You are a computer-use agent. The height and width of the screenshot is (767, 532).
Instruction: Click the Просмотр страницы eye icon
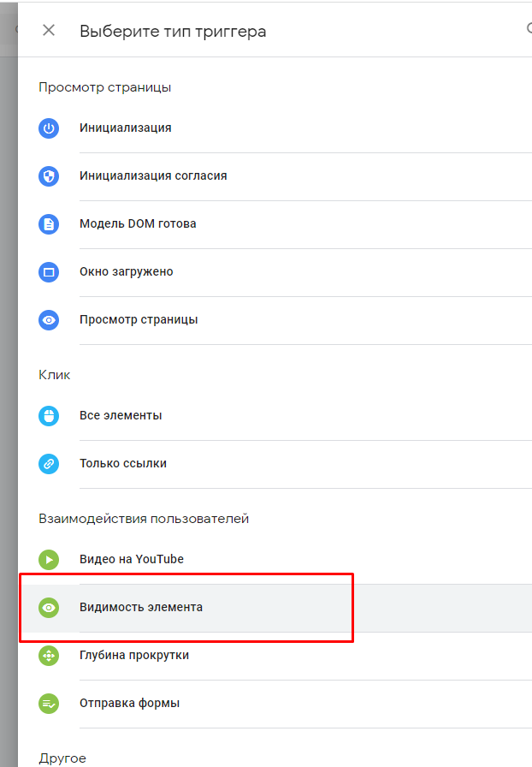click(49, 320)
